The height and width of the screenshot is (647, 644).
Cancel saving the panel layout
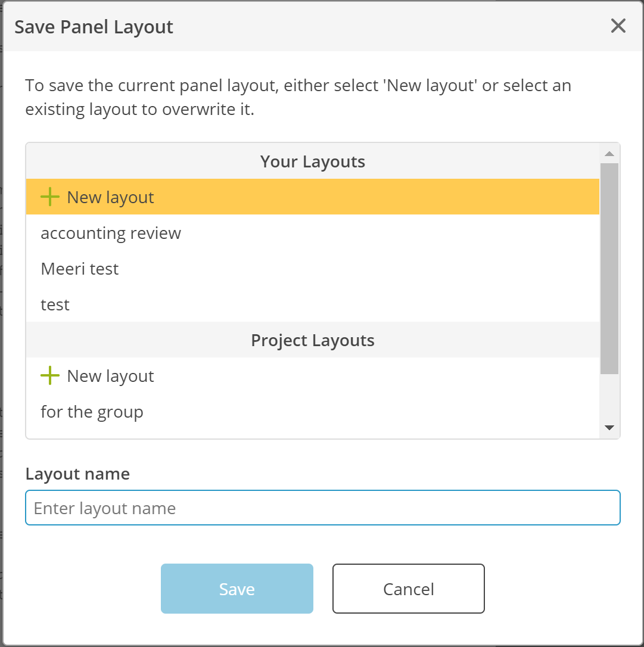[x=409, y=589]
